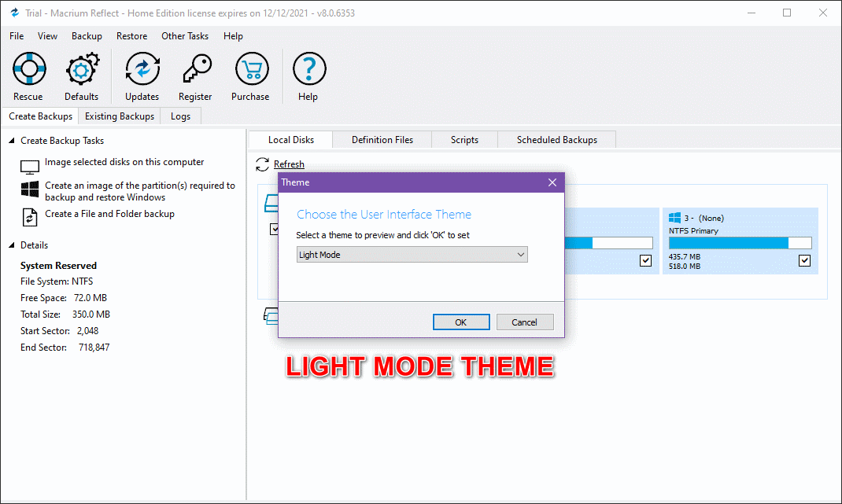Confirm theme with OK button
Image resolution: width=842 pixels, height=504 pixels.
(x=460, y=322)
